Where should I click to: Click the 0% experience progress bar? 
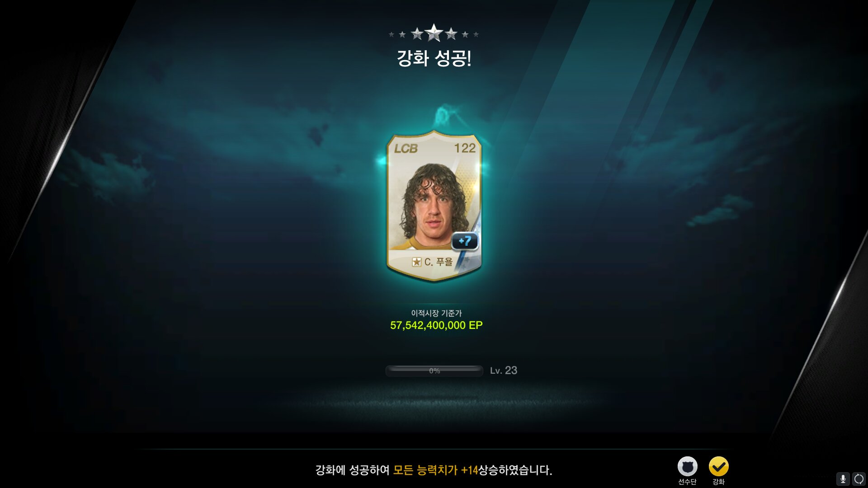pos(434,371)
